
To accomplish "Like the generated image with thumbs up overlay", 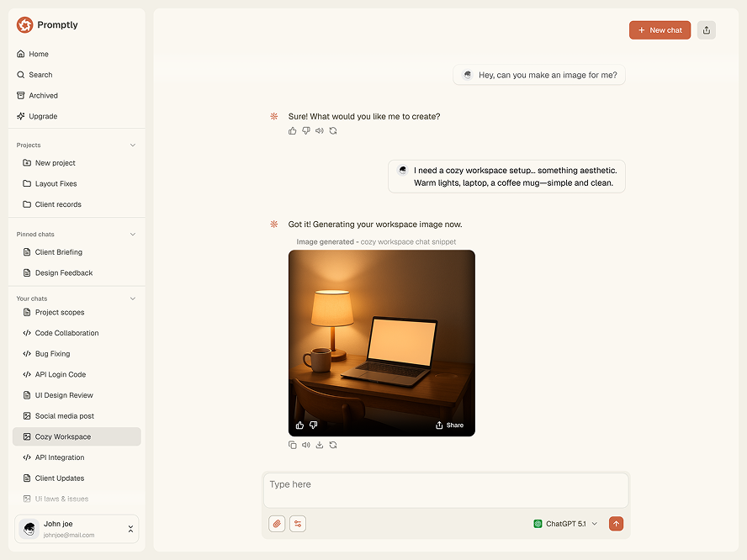I will pos(299,425).
